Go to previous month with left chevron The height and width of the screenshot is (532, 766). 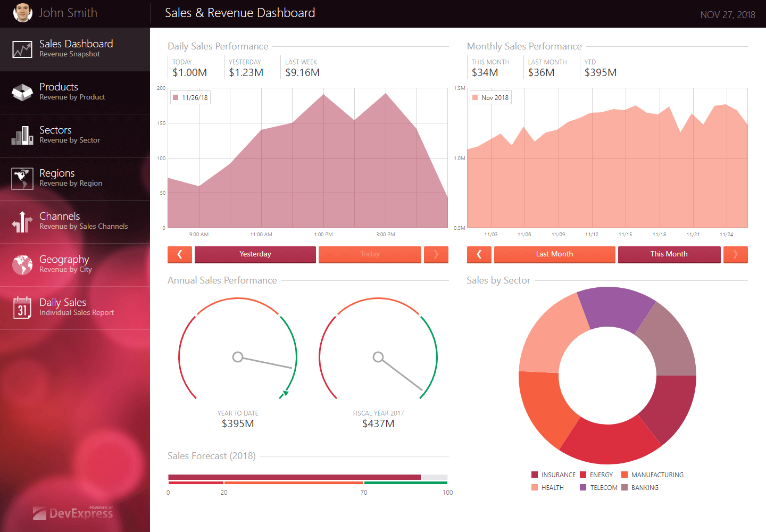pos(479,254)
